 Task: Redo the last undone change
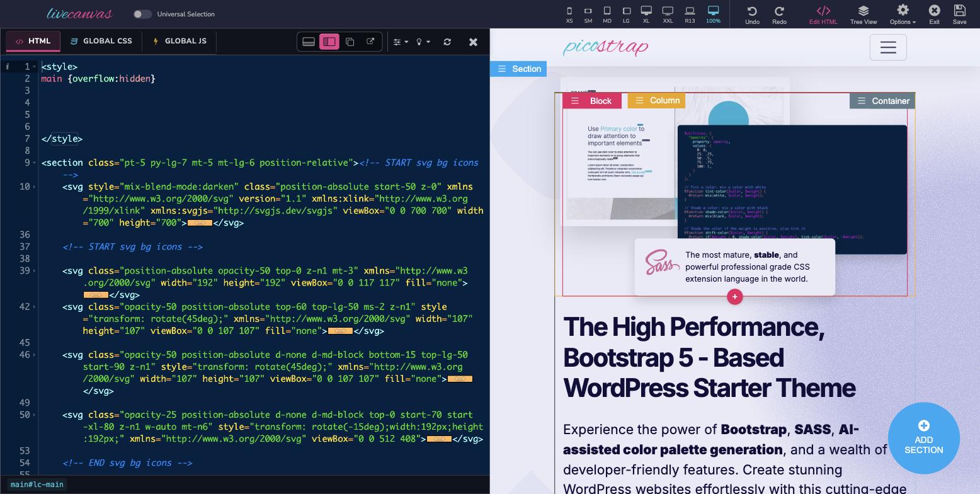(779, 14)
